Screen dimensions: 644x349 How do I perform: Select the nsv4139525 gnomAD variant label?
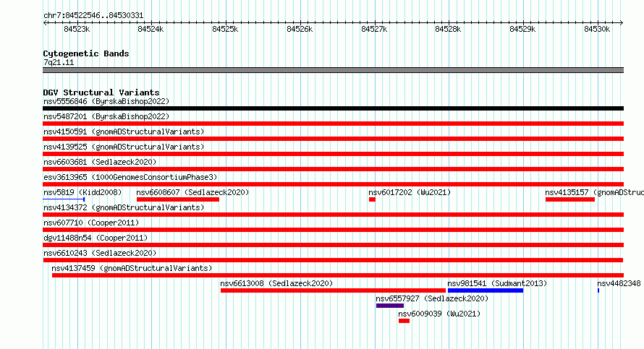[124, 147]
